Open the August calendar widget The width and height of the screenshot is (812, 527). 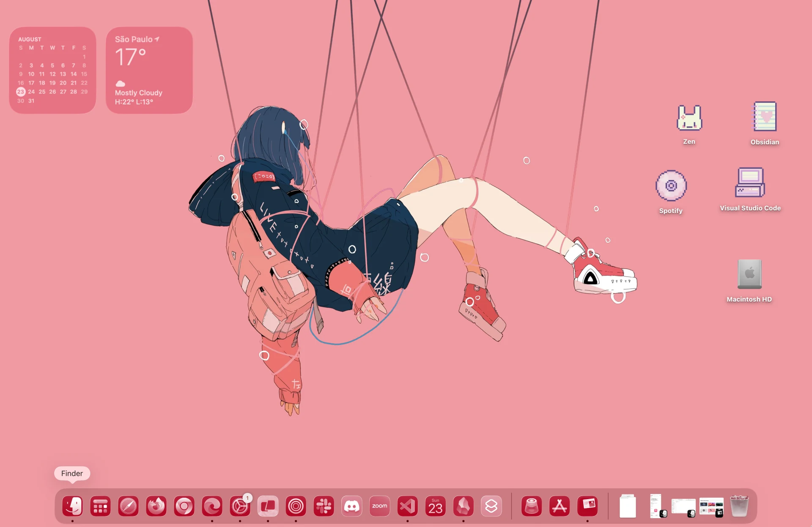coord(52,70)
